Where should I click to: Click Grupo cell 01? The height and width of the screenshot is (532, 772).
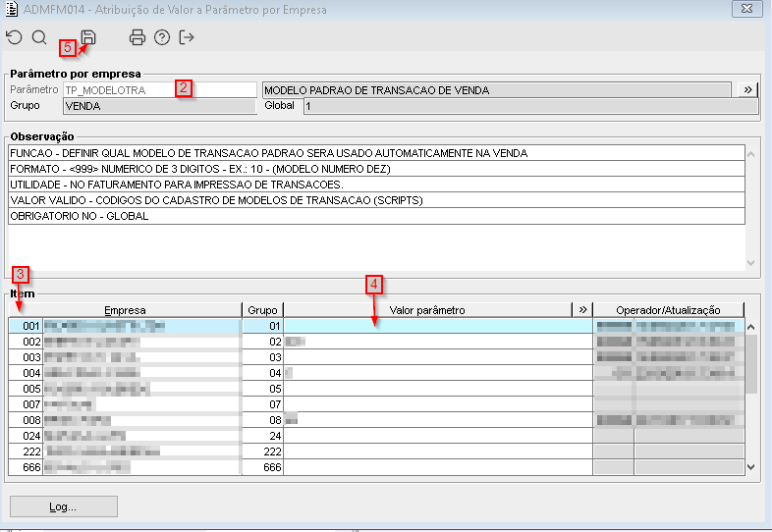(263, 326)
